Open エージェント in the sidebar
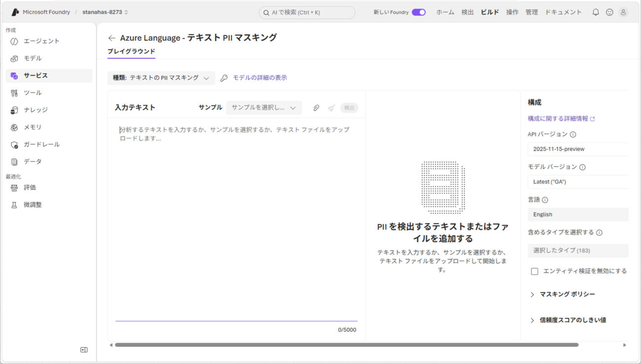This screenshot has height=364, width=641. pos(49,41)
